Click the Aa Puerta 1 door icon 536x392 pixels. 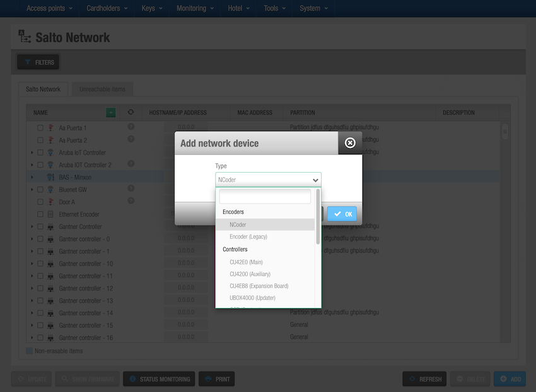point(50,127)
